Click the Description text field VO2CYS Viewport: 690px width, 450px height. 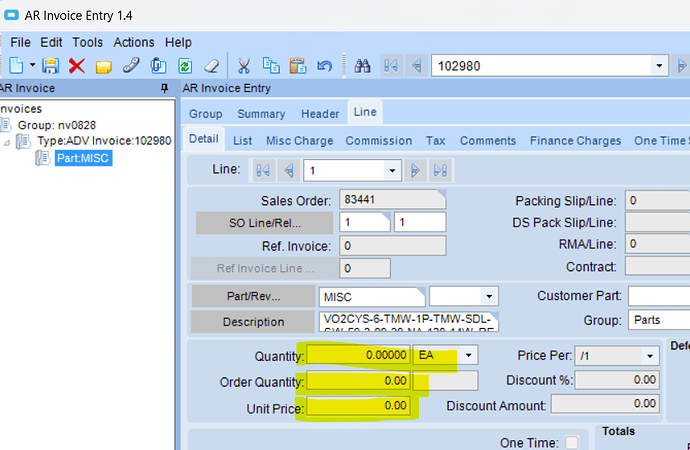coord(409,322)
